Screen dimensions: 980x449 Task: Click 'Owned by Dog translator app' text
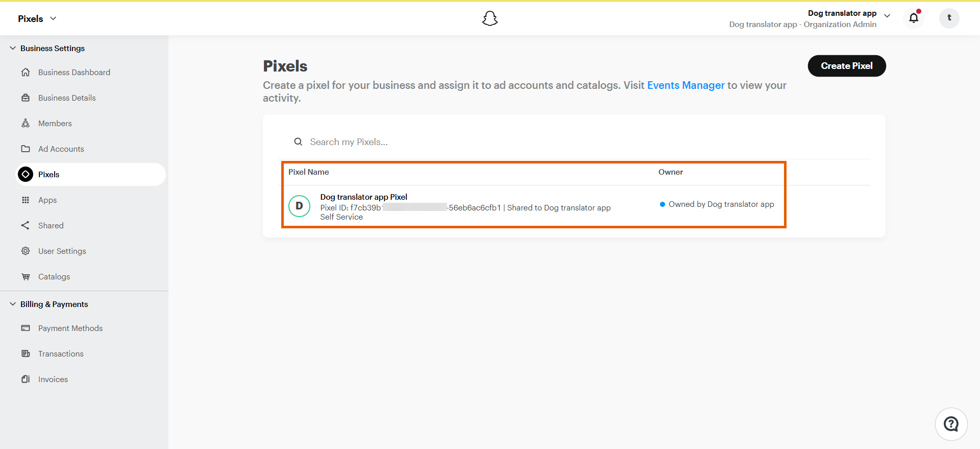click(x=721, y=204)
